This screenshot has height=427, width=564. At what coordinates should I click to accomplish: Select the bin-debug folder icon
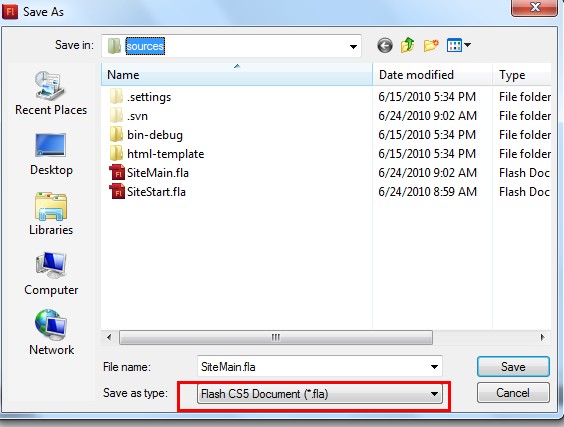(x=116, y=135)
